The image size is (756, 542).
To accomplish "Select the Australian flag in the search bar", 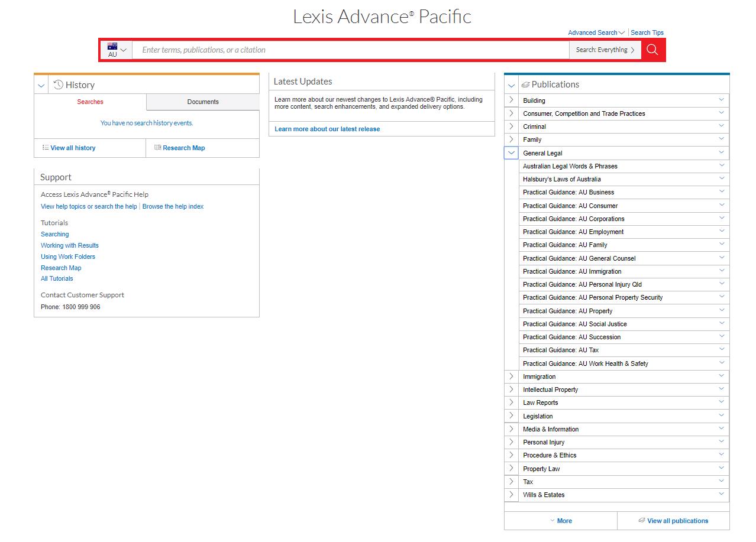I will (x=112, y=46).
